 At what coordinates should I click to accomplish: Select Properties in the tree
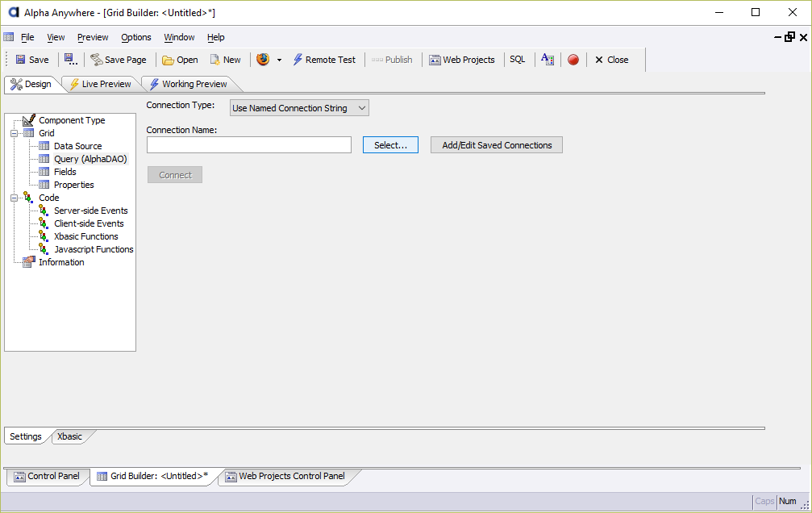74,185
